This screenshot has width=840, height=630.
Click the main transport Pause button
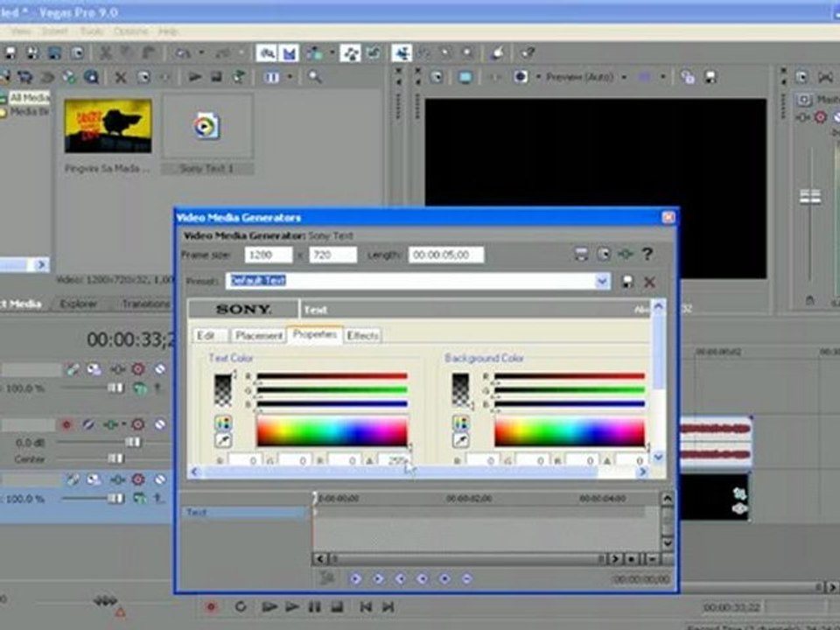pyautogui.click(x=314, y=607)
